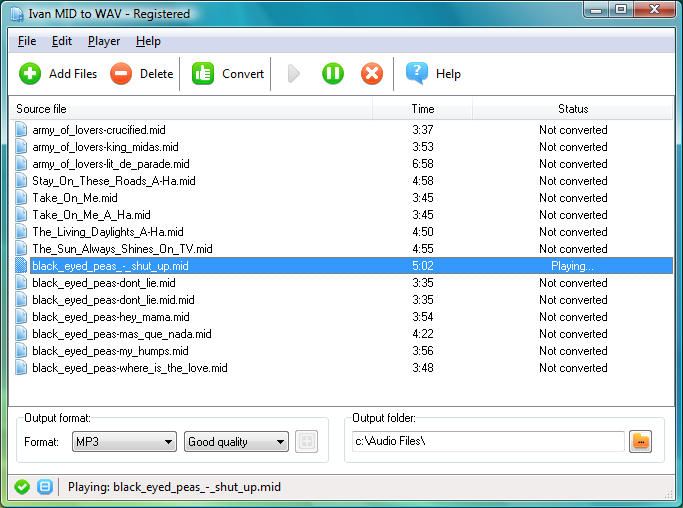This screenshot has height=508, width=683.
Task: Open the Help menu
Action: pyautogui.click(x=148, y=41)
